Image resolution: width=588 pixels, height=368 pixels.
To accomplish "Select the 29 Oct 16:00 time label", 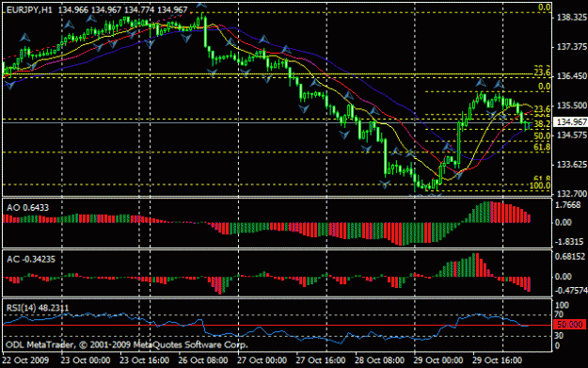I will coord(497,360).
